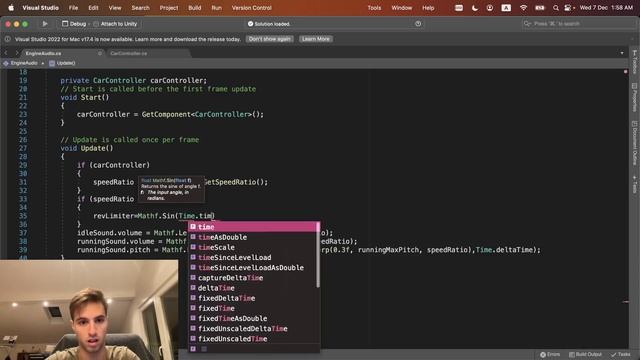Select 'fixedTime' completion item
Image resolution: width=640 pixels, height=360 pixels.
click(253, 309)
